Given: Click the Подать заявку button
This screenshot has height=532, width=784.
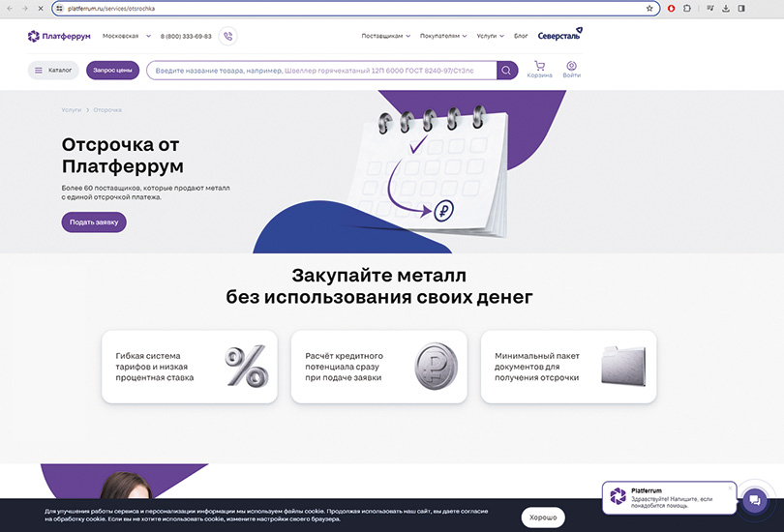Looking at the screenshot, I should [x=94, y=222].
